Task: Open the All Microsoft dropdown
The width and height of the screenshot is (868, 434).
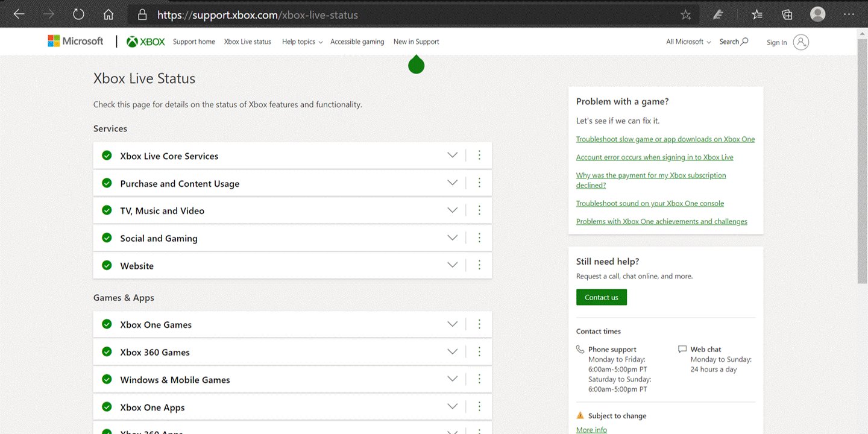Action: (688, 42)
